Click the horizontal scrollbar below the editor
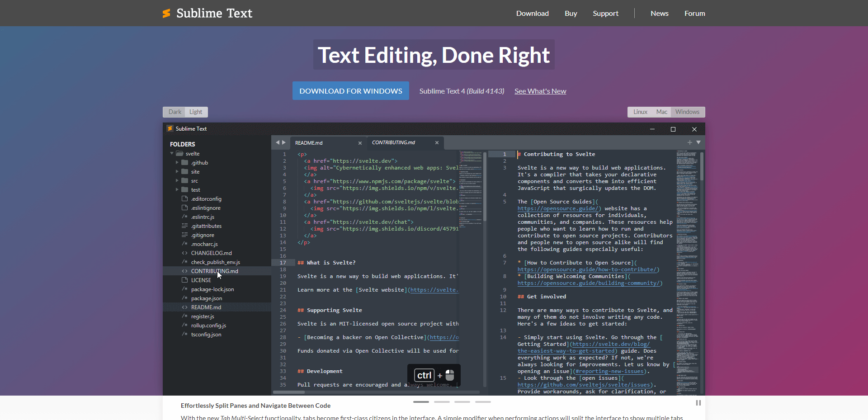The image size is (868, 420). coord(289,392)
